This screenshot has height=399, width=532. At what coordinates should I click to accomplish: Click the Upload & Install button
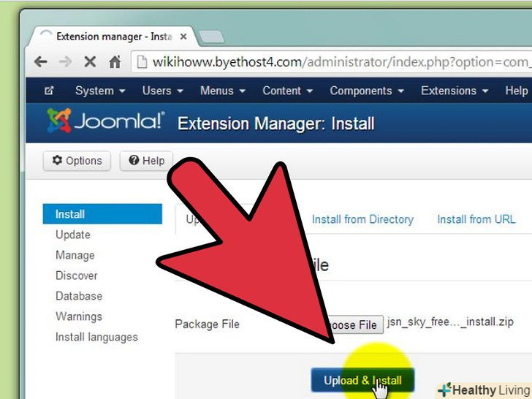pos(362,380)
